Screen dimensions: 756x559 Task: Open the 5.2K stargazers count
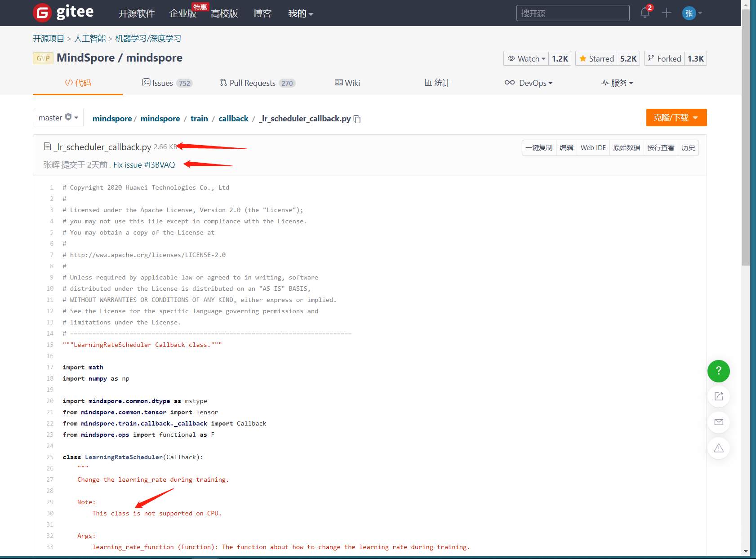pyautogui.click(x=628, y=58)
